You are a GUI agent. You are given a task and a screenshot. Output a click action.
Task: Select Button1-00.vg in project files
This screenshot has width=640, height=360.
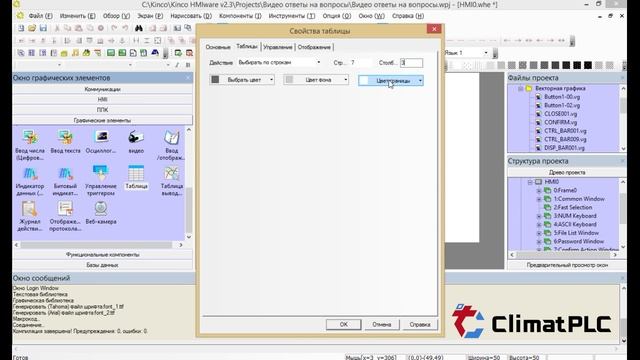(x=562, y=97)
